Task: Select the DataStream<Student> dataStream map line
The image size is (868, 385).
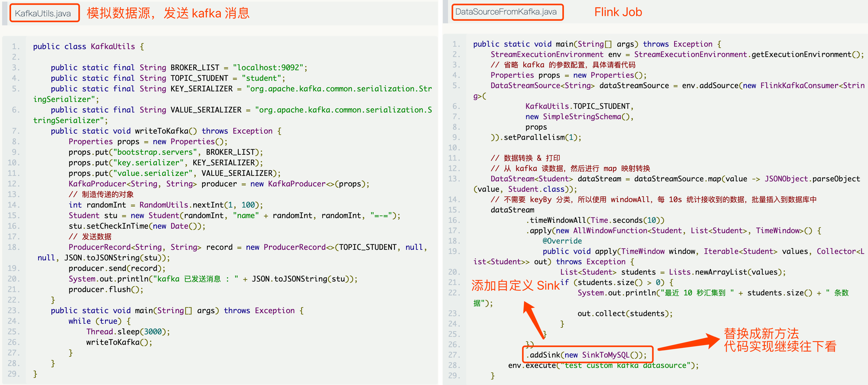Action: click(x=667, y=184)
